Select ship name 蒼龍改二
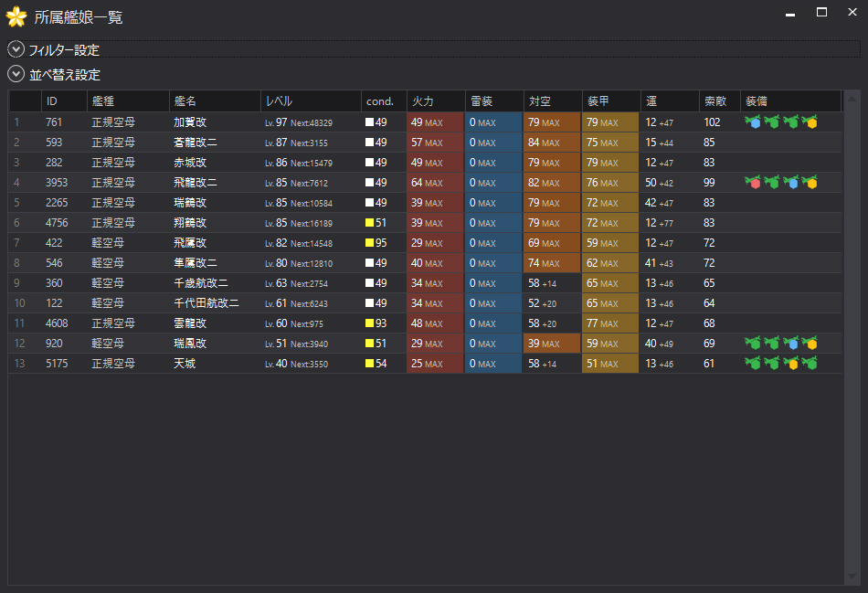 pos(196,143)
